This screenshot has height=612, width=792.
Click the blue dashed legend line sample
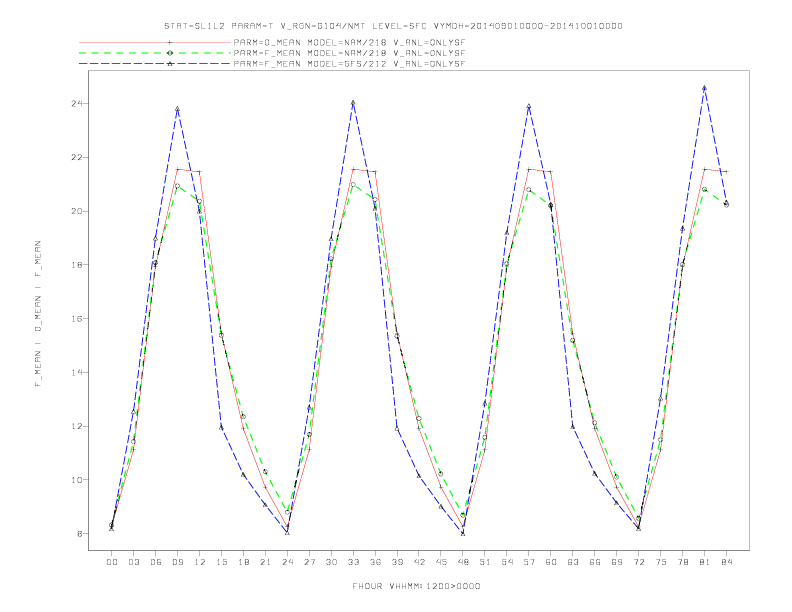tap(155, 63)
